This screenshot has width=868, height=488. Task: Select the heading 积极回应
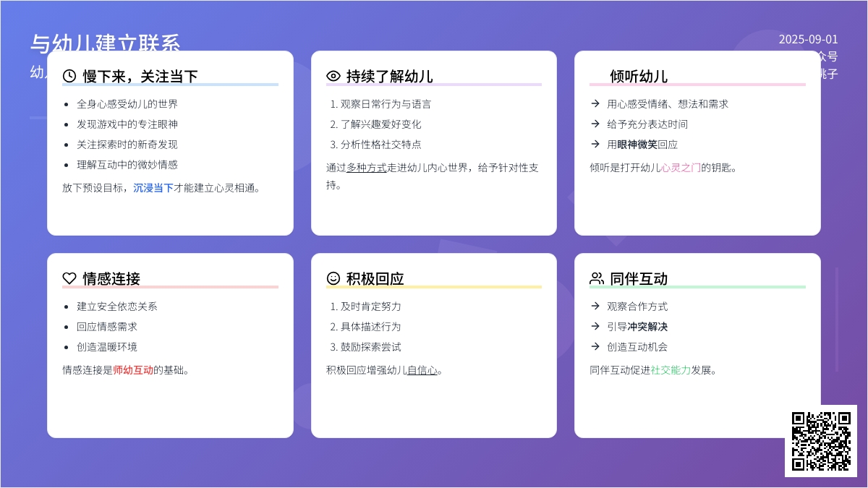pyautogui.click(x=375, y=278)
